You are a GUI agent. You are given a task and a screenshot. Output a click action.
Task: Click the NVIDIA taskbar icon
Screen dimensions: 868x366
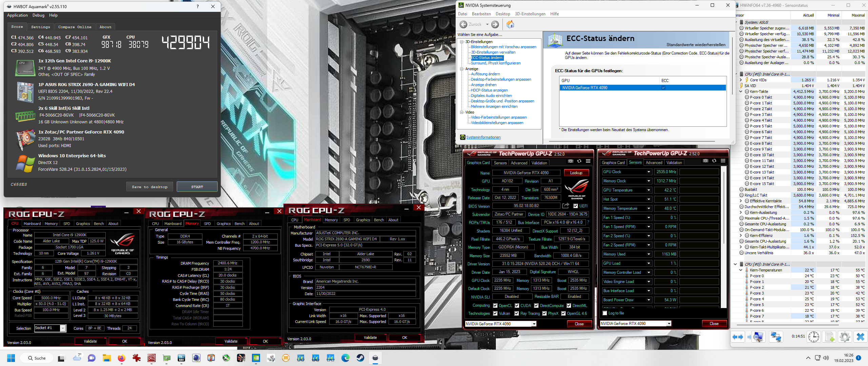pyautogui.click(x=256, y=358)
